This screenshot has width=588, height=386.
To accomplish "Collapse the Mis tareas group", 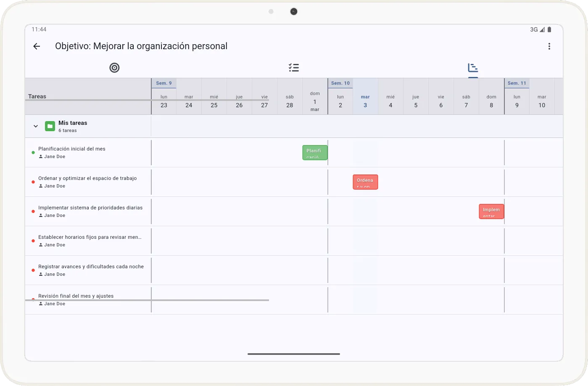I will (36, 126).
